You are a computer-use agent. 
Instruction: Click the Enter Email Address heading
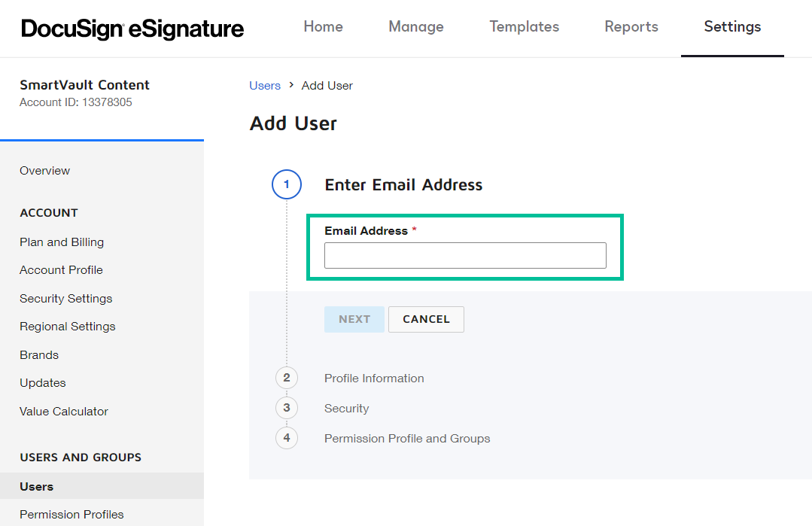(403, 185)
